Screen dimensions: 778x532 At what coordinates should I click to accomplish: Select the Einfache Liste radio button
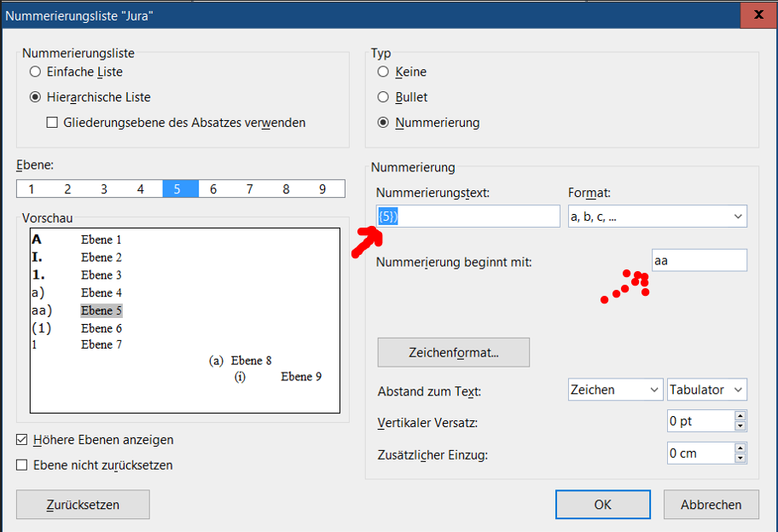point(36,72)
